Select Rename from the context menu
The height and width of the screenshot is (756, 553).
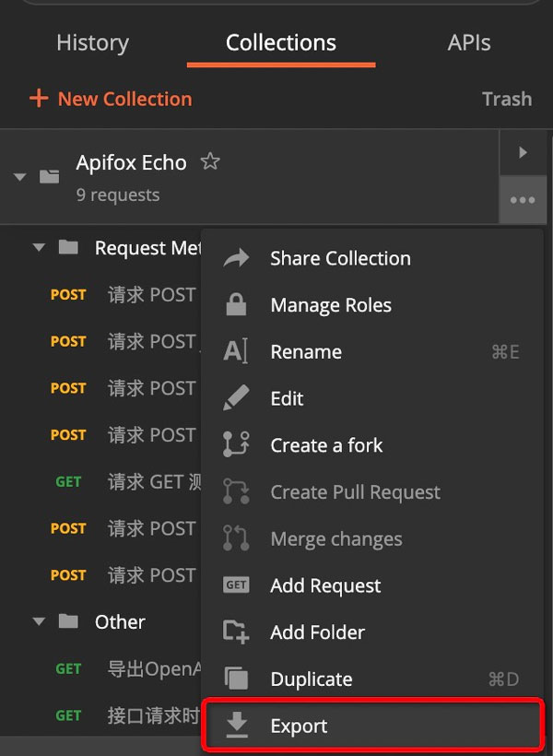click(x=306, y=352)
